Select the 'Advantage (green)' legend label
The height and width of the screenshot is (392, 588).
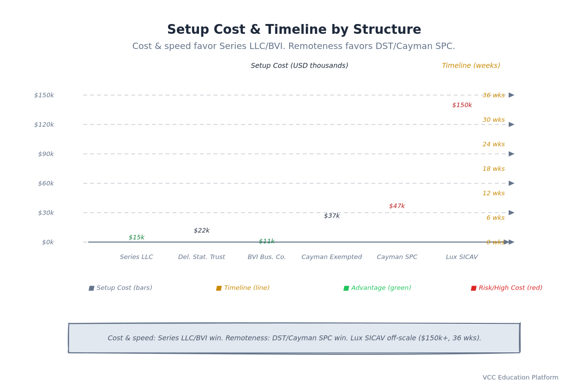381,288
